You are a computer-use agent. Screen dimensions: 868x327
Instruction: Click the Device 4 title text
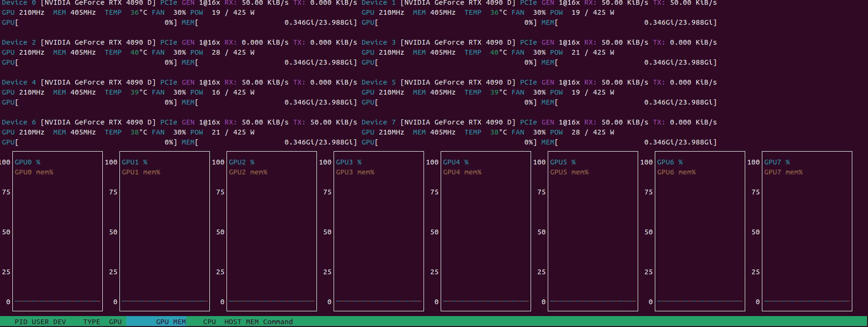(x=19, y=82)
